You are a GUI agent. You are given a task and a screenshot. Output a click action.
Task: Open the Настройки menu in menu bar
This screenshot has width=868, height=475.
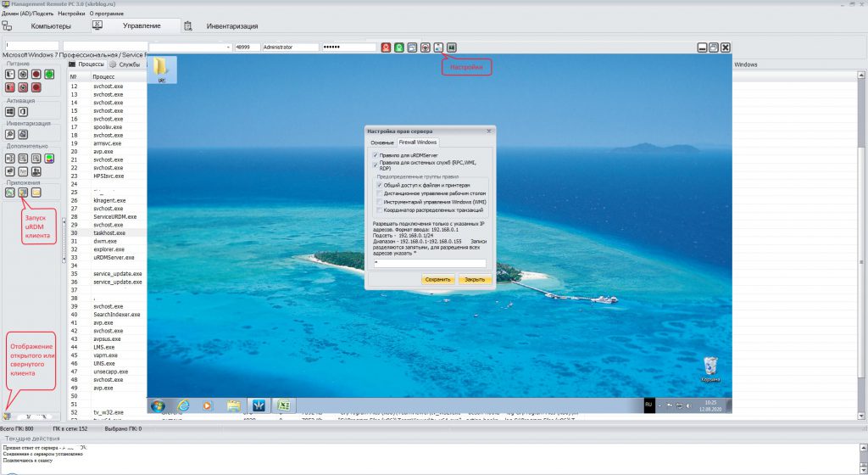click(x=71, y=14)
